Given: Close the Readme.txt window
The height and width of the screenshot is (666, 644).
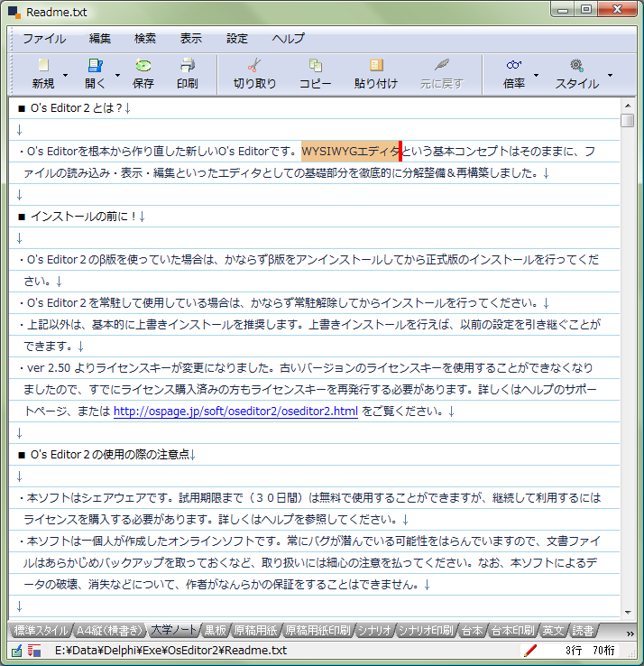Looking at the screenshot, I should [x=617, y=10].
